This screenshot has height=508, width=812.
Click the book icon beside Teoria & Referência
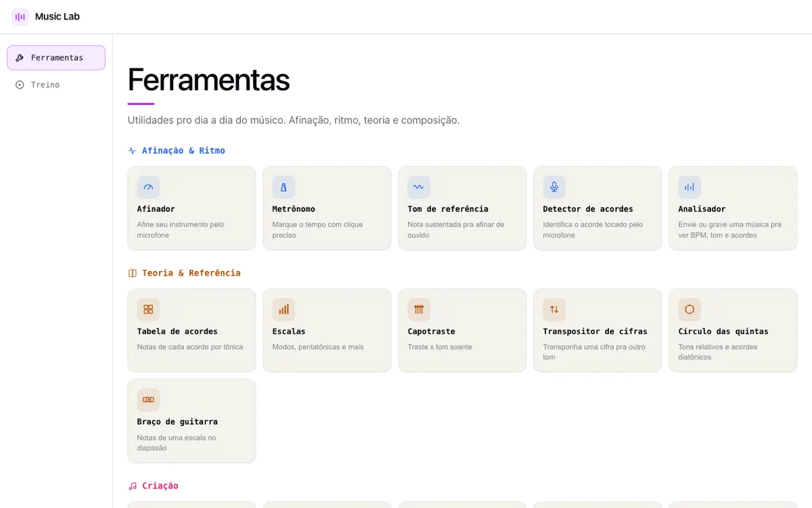[x=132, y=274]
